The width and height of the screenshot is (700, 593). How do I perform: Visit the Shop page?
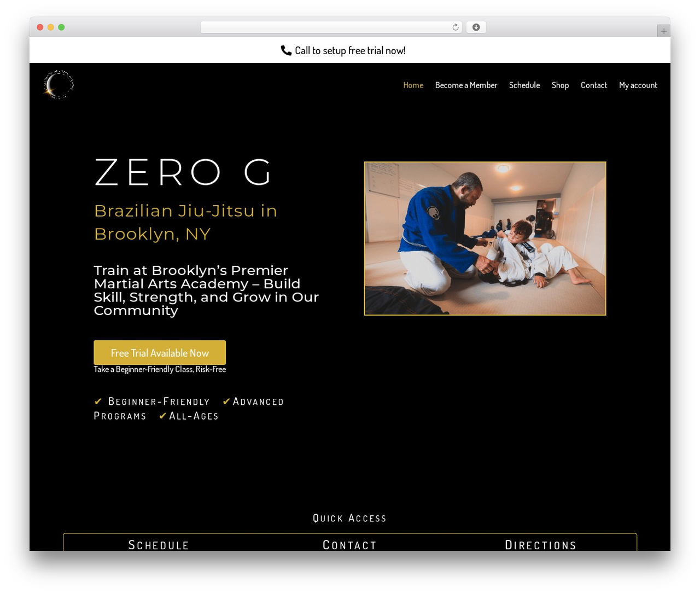coord(560,85)
